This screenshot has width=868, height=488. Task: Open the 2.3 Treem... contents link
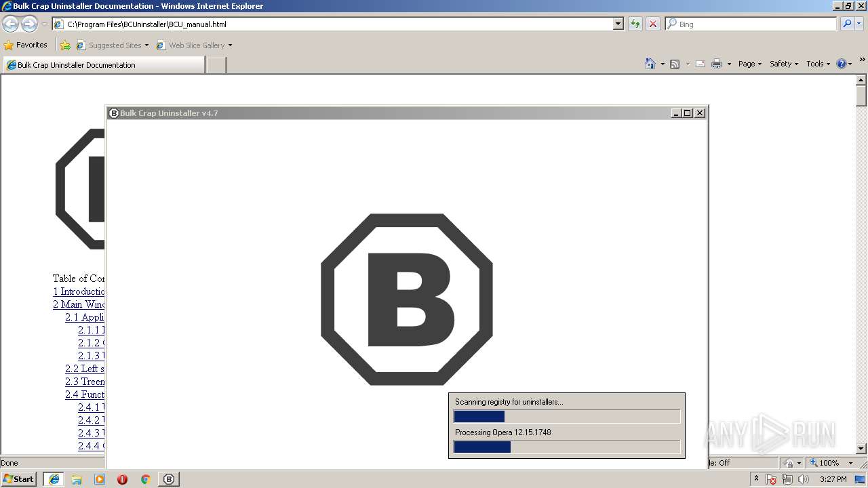(85, 382)
